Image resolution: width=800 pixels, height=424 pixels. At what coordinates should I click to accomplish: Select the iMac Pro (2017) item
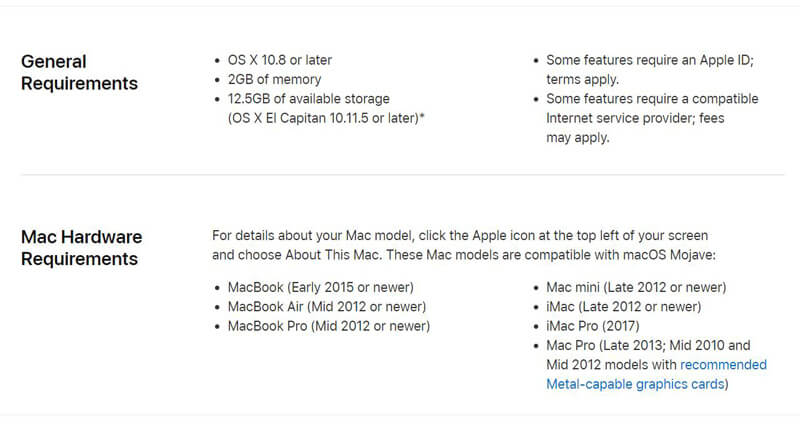click(592, 326)
